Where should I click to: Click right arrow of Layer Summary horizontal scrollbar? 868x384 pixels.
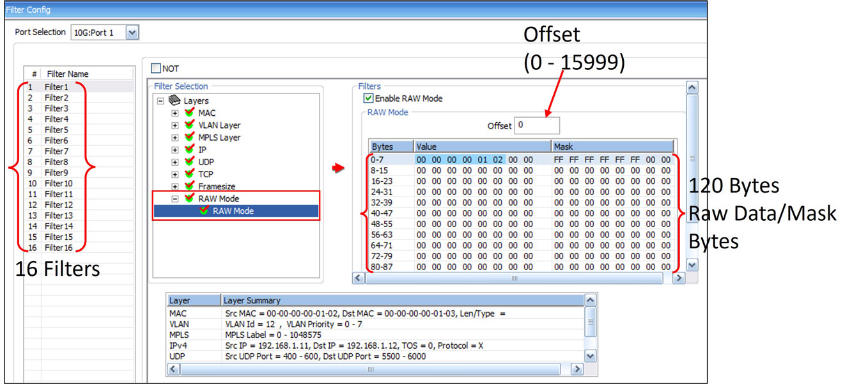click(x=578, y=369)
